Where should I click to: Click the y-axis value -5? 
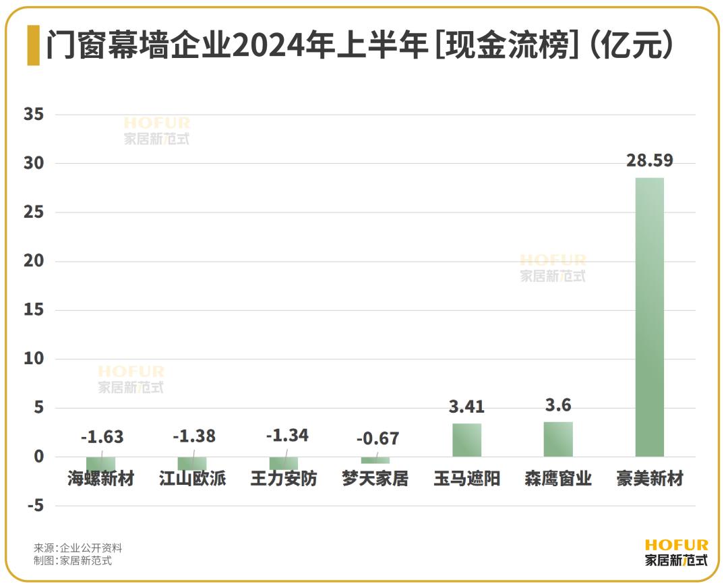(36, 505)
